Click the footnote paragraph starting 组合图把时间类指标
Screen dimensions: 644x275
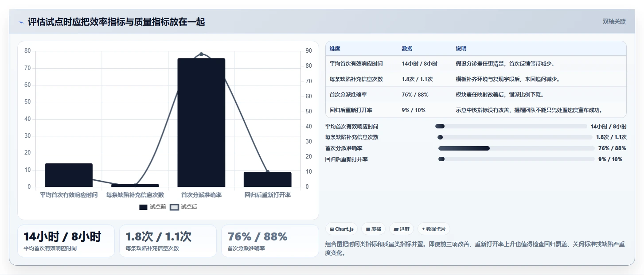tap(475, 248)
